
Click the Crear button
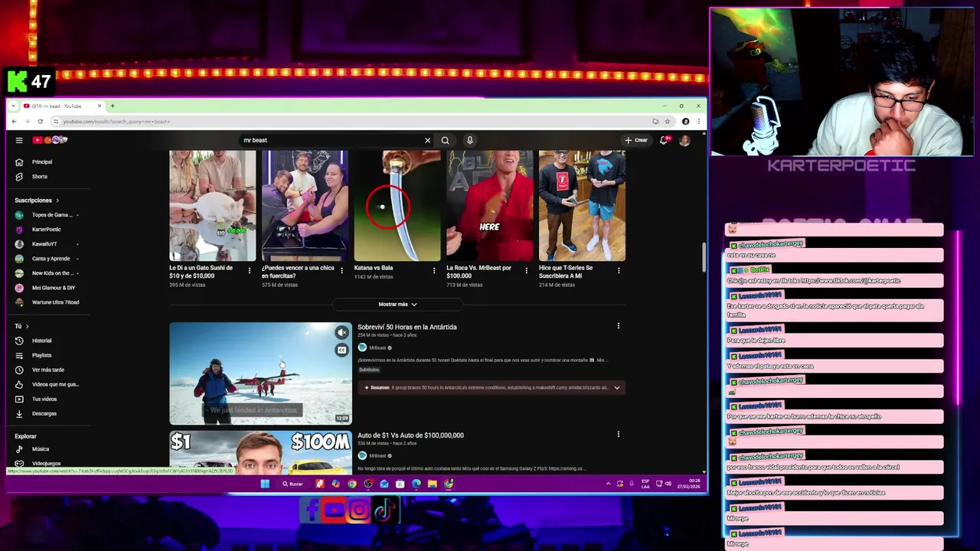(x=637, y=140)
